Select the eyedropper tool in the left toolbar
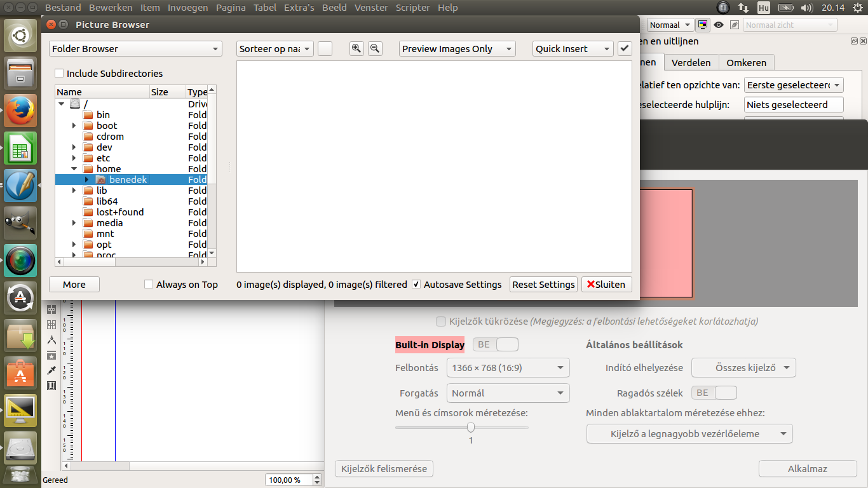This screenshot has width=868, height=488. tap(51, 370)
